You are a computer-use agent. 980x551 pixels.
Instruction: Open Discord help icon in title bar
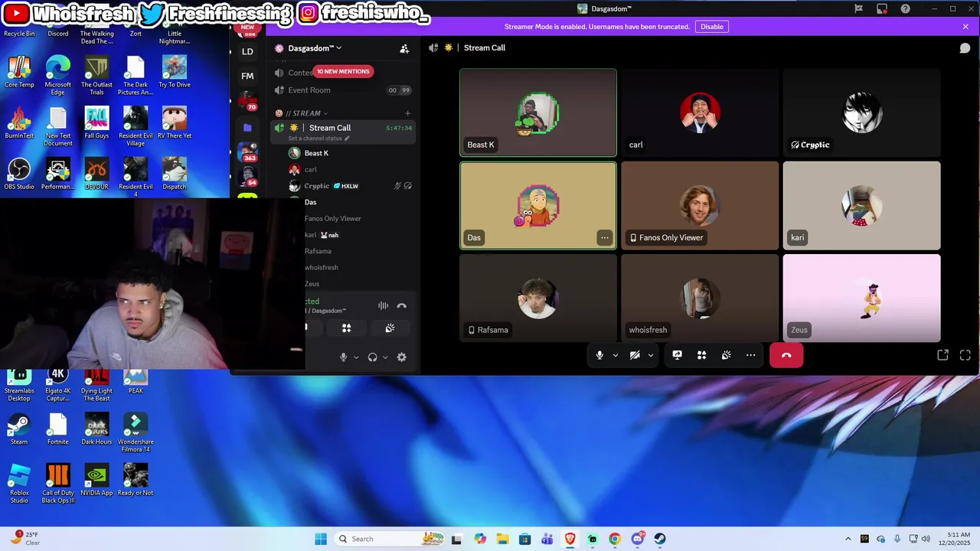[906, 8]
